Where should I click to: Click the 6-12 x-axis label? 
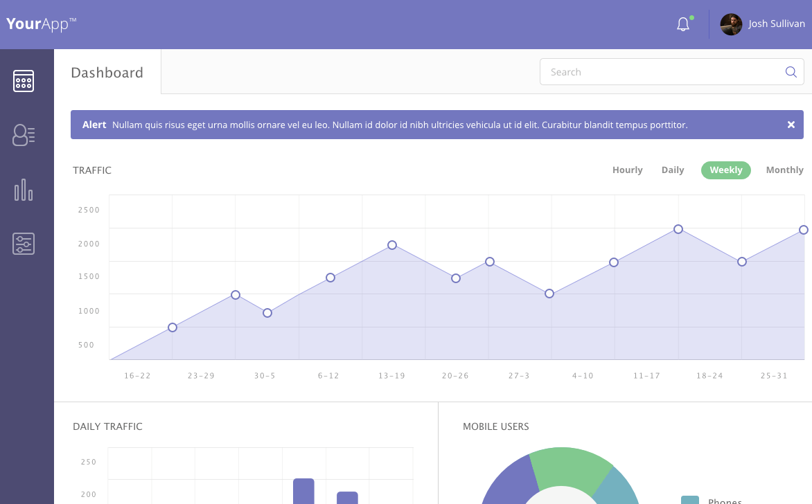coord(328,376)
